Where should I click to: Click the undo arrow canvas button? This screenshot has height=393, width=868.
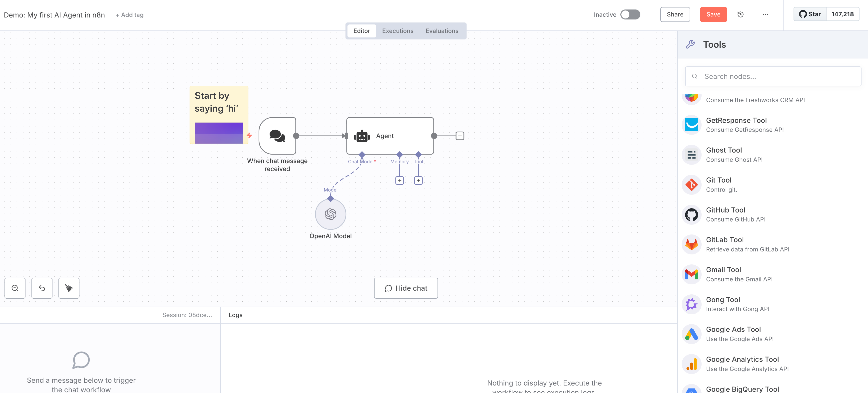[x=42, y=288]
